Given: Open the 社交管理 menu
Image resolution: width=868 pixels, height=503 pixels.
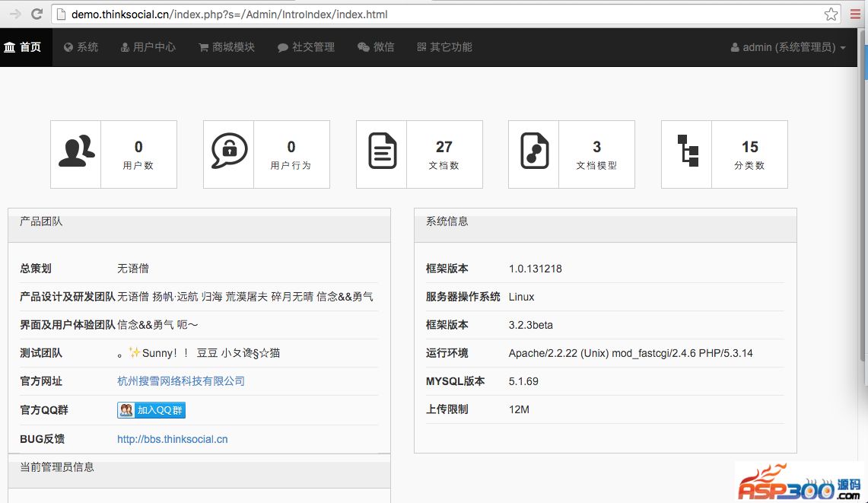Looking at the screenshot, I should (306, 47).
